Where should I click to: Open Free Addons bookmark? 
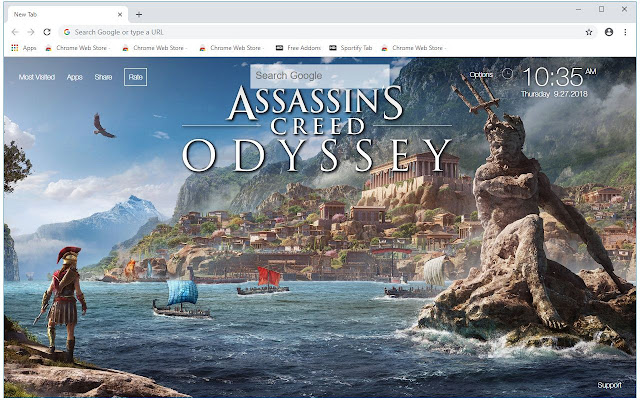coord(298,48)
